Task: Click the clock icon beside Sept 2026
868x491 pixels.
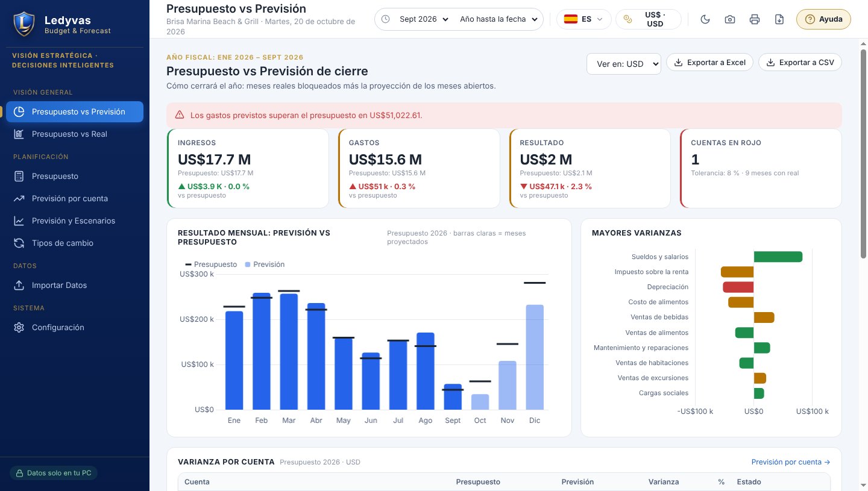Action: click(386, 19)
